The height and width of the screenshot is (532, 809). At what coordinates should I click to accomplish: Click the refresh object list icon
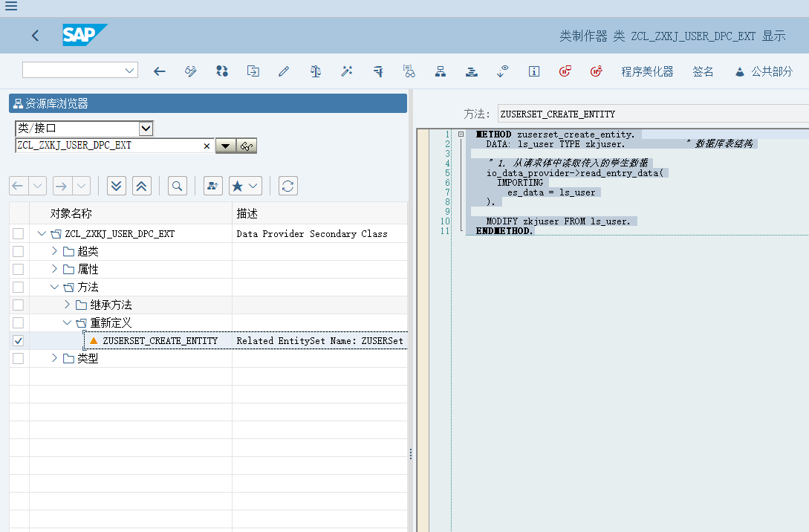click(288, 186)
